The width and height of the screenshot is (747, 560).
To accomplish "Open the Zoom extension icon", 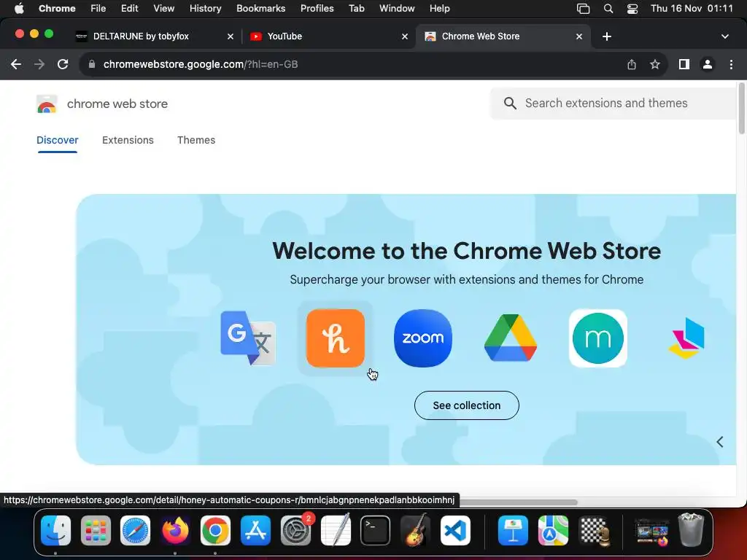I will [x=423, y=338].
